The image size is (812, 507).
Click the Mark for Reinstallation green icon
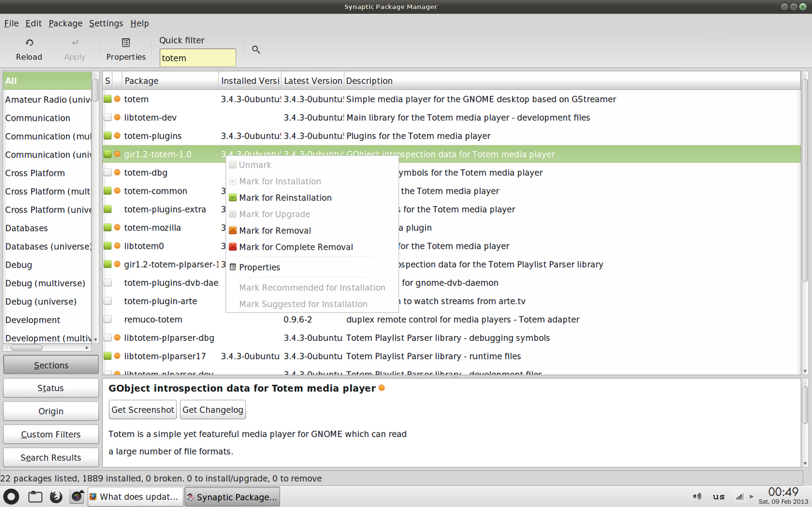pos(233,197)
